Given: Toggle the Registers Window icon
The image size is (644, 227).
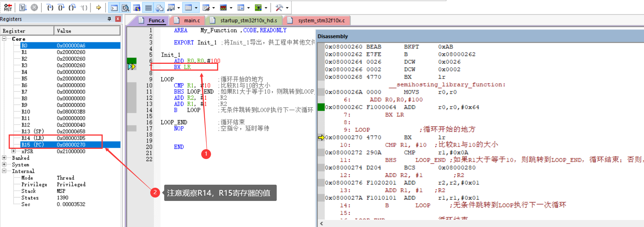Looking at the screenshot, I should pos(148,8).
